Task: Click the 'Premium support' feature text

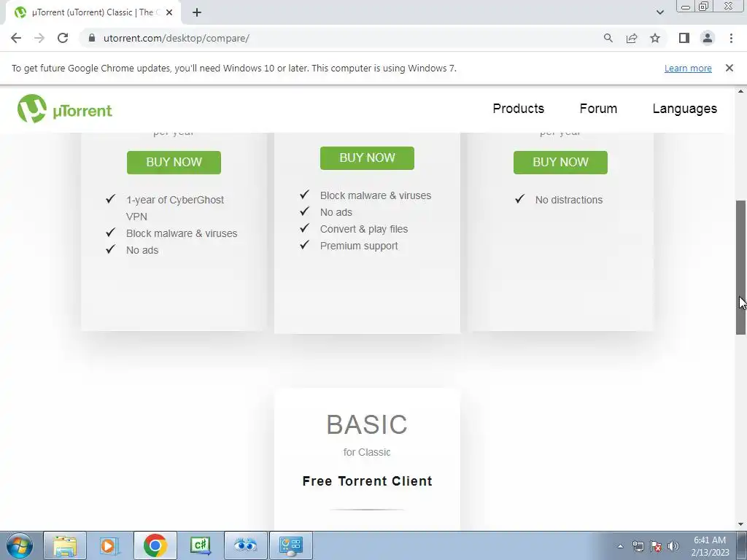Action: (x=359, y=246)
